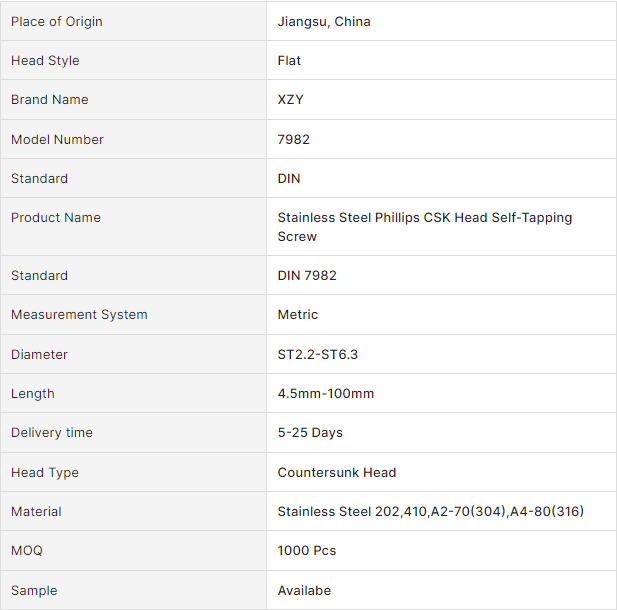This screenshot has height=610, width=617.
Task: Click the Place of Origin label cell
Action: pos(56,21)
